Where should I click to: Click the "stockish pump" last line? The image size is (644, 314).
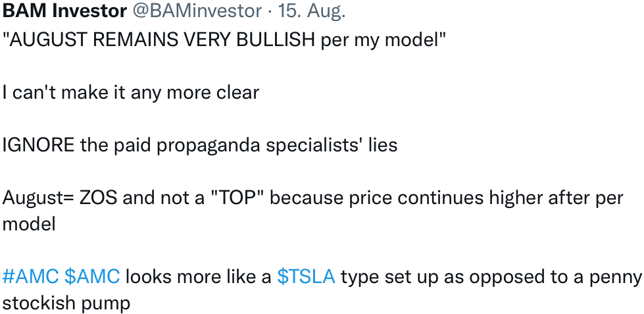coord(66,303)
